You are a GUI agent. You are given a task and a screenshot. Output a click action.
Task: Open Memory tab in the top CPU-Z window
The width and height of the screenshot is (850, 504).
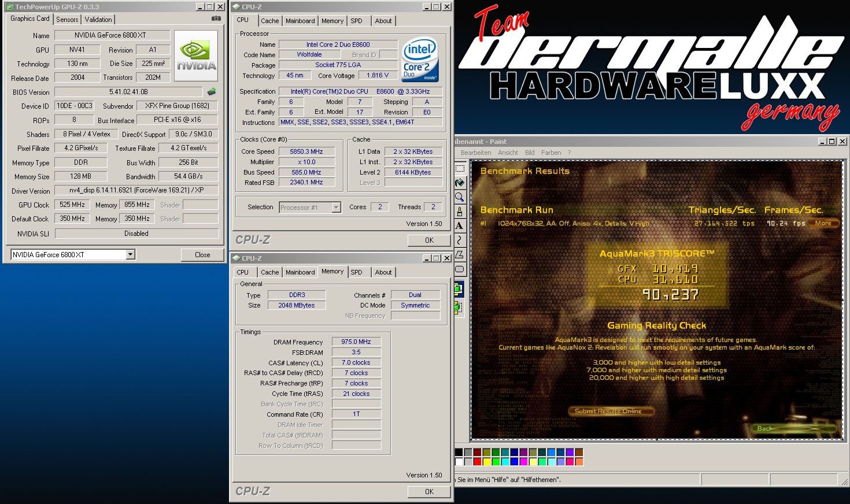pos(332,21)
